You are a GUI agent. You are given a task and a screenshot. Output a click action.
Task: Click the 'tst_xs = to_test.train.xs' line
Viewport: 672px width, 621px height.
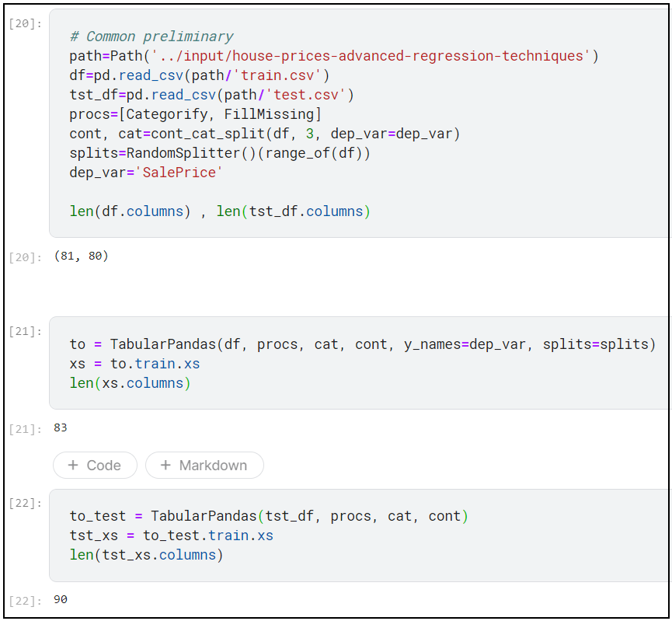tap(172, 536)
